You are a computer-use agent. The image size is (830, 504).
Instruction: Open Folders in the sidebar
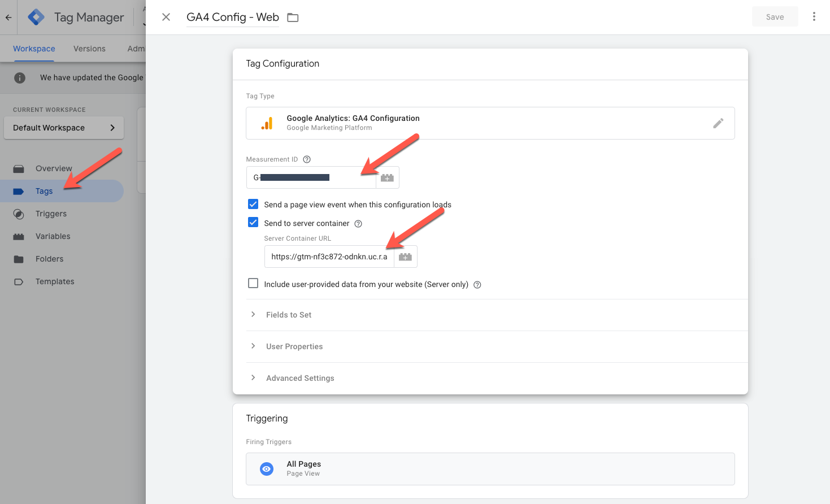pos(49,259)
